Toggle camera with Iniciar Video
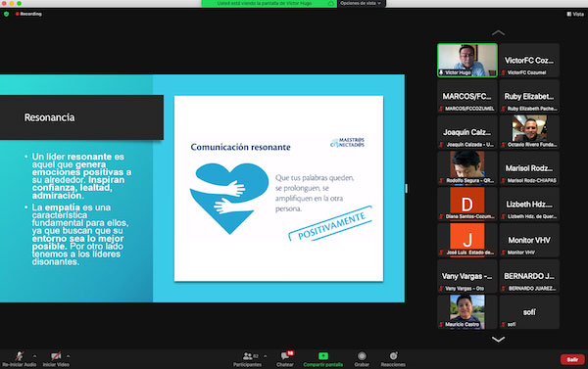 (56, 356)
